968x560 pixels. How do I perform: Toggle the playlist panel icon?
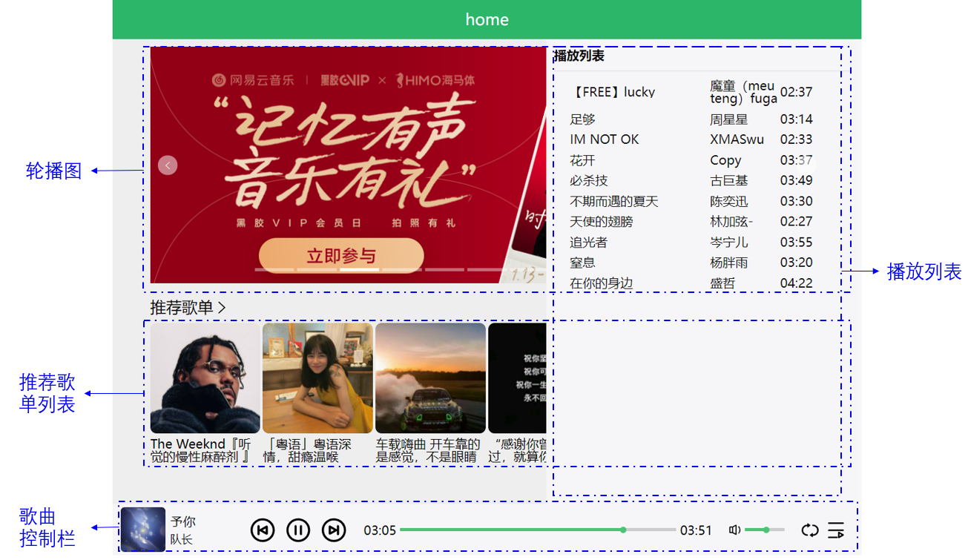[x=836, y=530]
